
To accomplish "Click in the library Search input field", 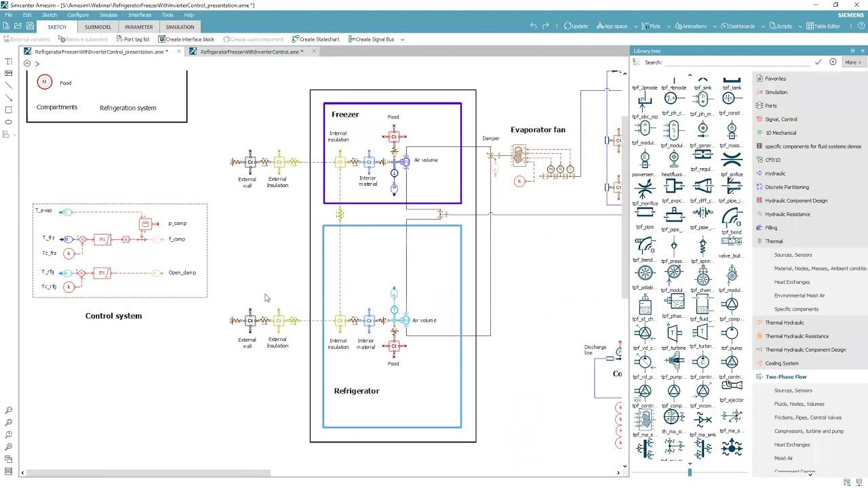I will (737, 62).
